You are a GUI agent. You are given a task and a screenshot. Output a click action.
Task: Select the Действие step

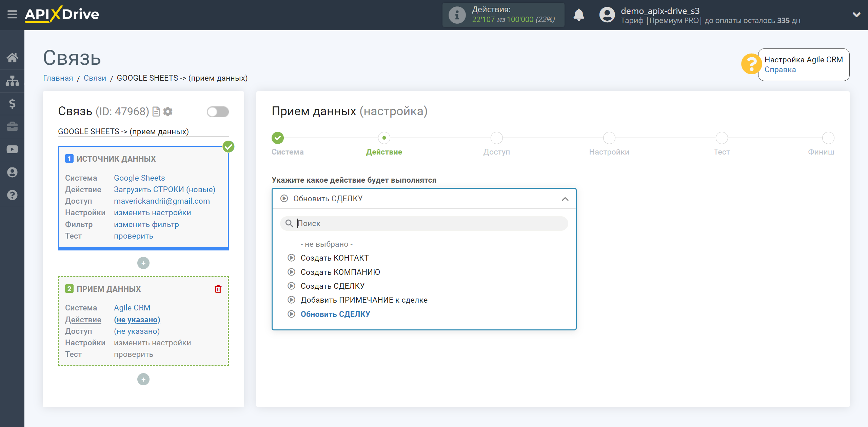pyautogui.click(x=384, y=138)
